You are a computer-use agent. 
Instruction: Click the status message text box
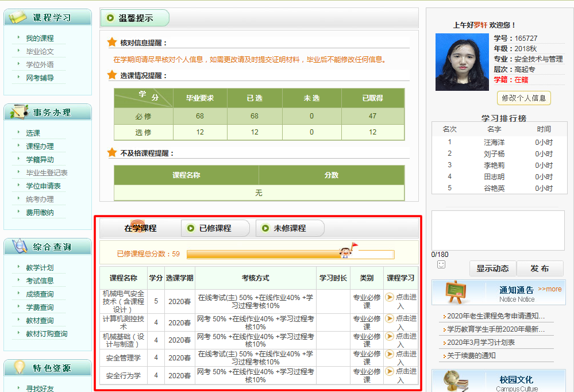pos(498,230)
